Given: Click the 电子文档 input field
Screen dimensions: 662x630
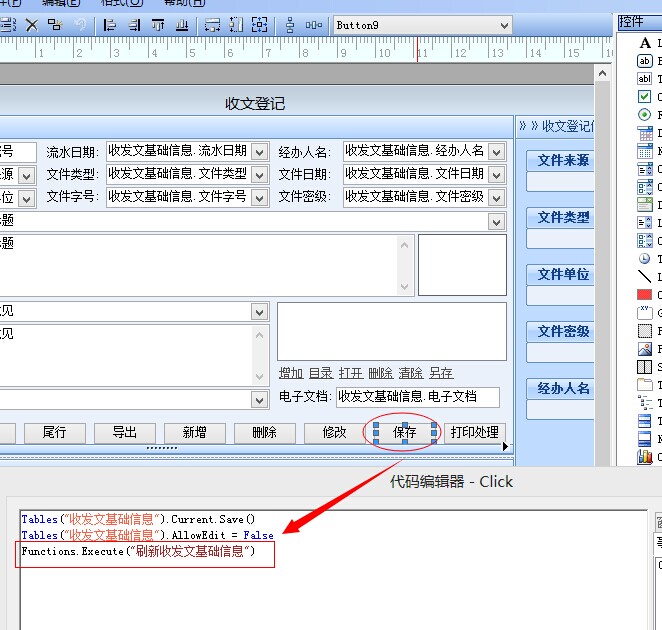Looking at the screenshot, I should 418,397.
